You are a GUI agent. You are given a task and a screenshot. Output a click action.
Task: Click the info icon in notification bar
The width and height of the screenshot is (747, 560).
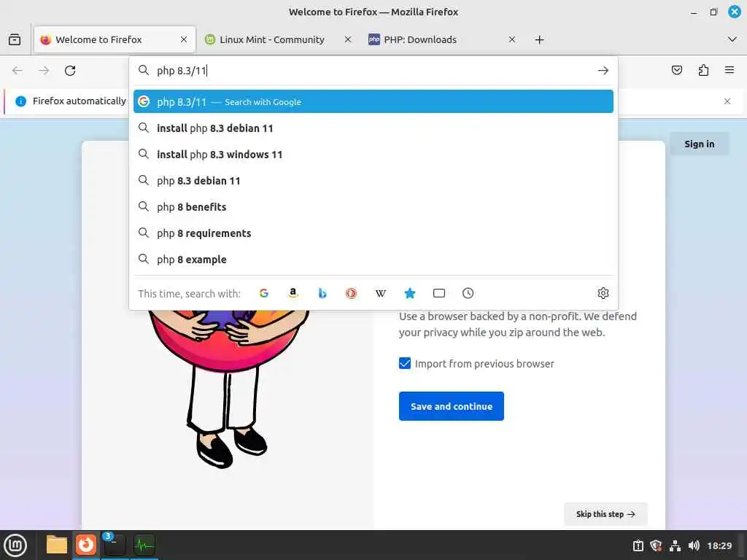pyautogui.click(x=20, y=101)
